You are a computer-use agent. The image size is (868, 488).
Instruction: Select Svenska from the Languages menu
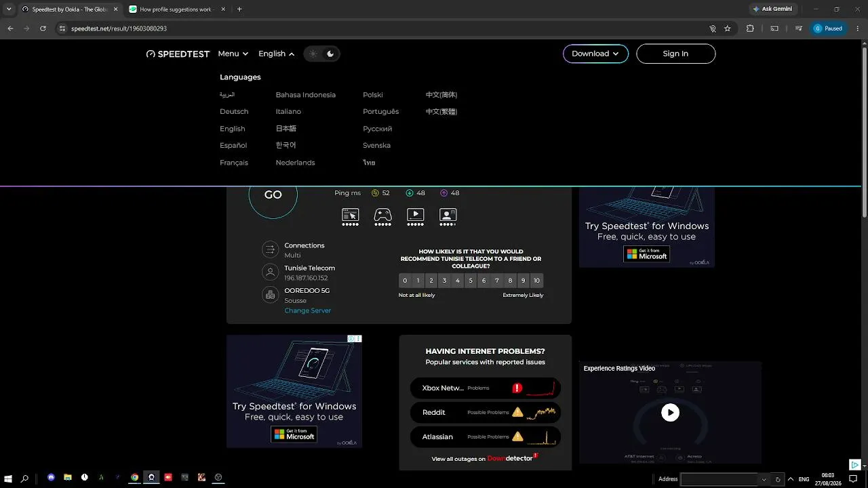(377, 146)
